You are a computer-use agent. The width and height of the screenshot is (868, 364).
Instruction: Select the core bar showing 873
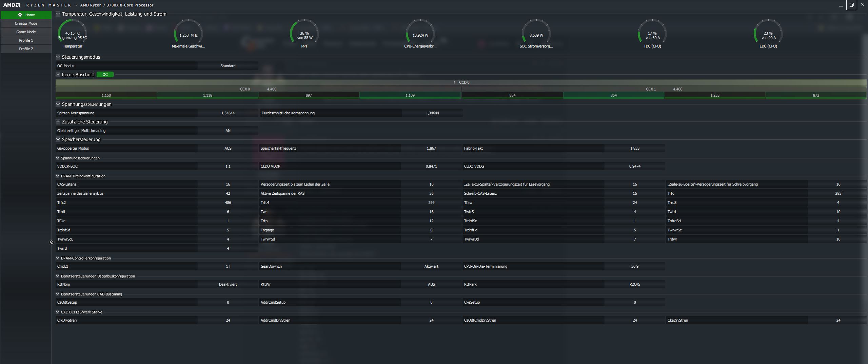tap(816, 96)
